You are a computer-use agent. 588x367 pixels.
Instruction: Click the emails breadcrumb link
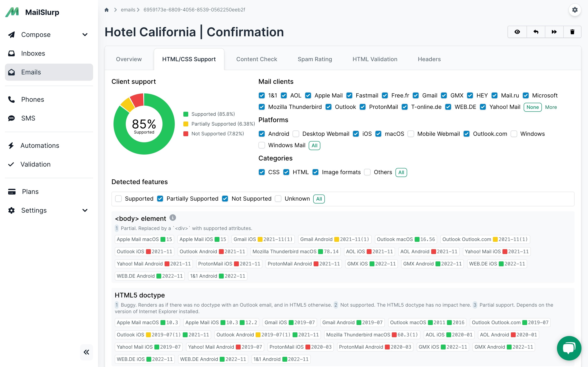(128, 10)
